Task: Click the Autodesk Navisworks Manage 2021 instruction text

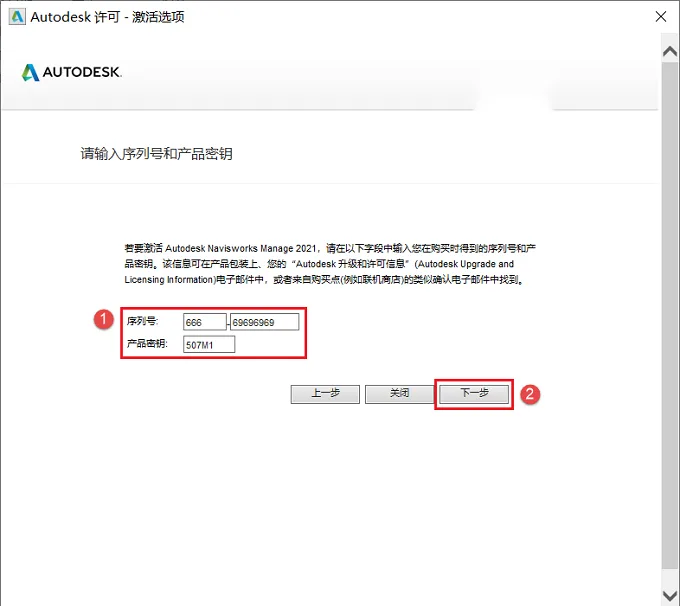Action: coord(330,264)
